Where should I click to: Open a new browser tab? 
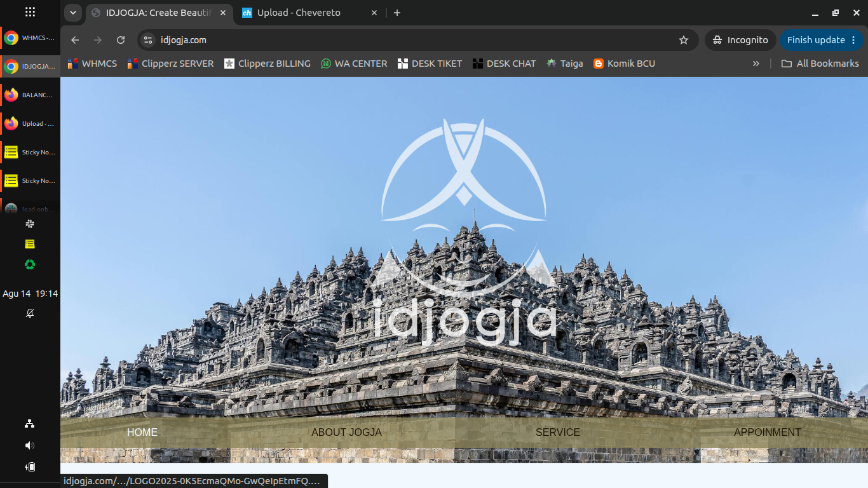pos(397,13)
